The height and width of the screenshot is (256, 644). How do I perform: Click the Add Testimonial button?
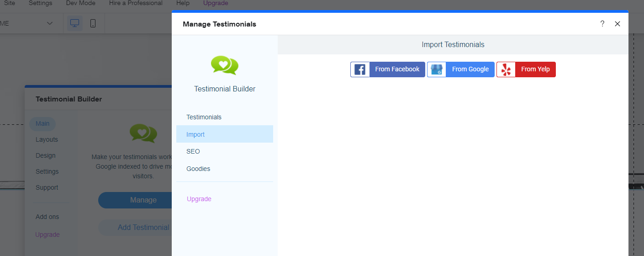coord(135,228)
